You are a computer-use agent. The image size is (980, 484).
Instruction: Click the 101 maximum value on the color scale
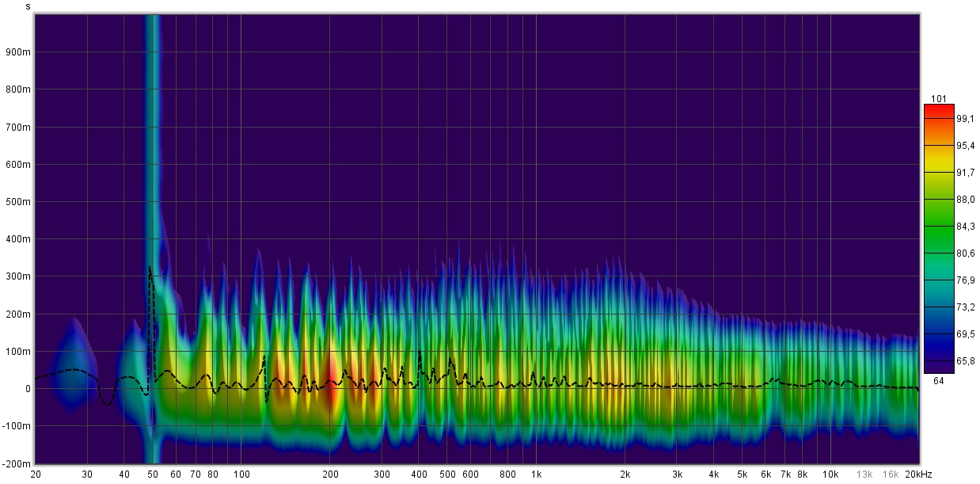pos(939,98)
